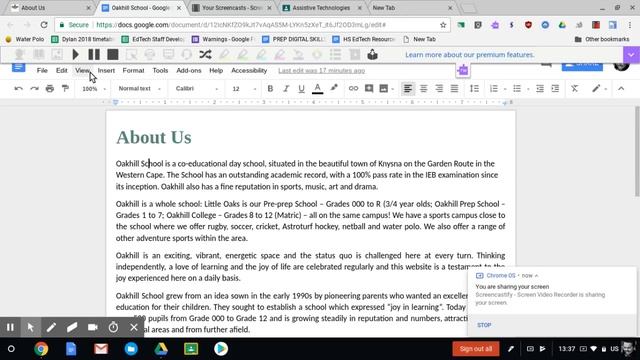Select the Paint format tool
The image size is (640, 360).
(65, 89)
